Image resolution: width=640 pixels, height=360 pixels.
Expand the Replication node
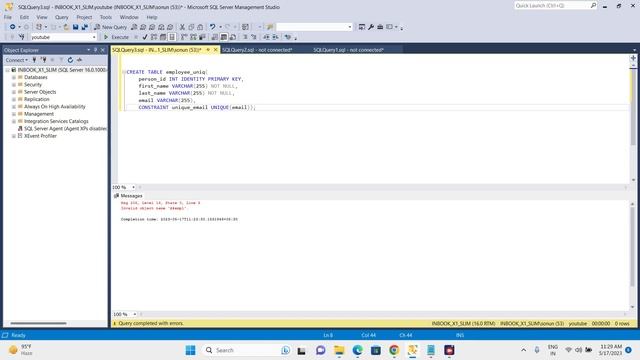tap(13, 99)
